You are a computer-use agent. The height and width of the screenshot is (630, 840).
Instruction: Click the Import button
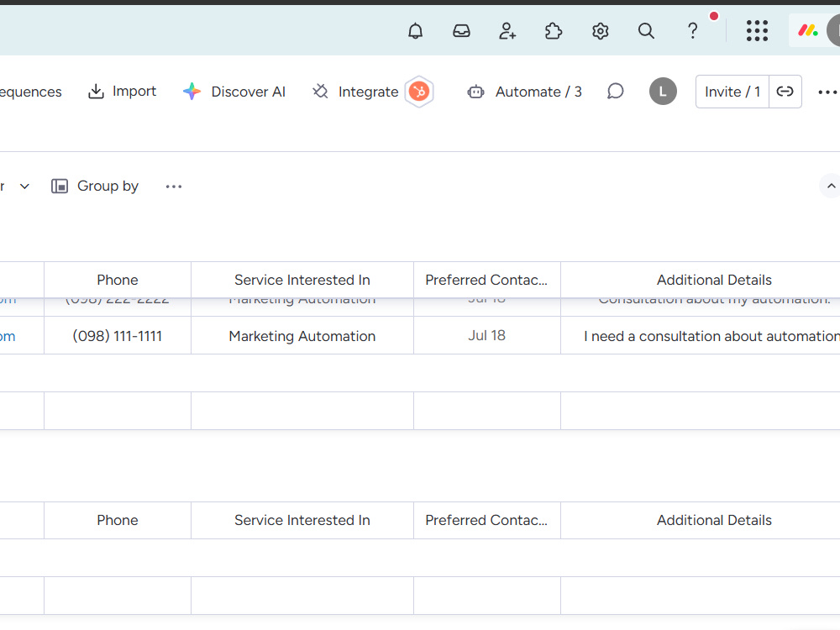tap(122, 92)
